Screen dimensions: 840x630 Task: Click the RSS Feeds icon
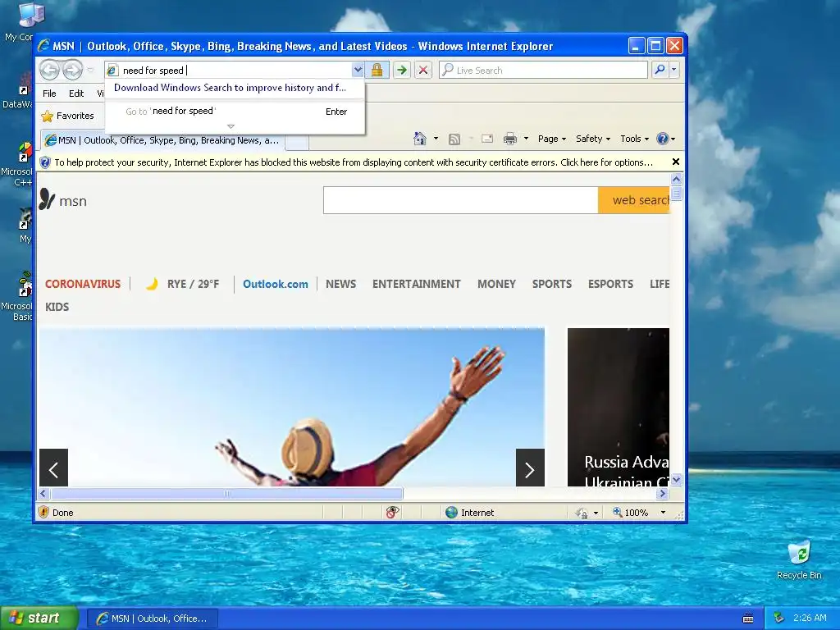454,139
